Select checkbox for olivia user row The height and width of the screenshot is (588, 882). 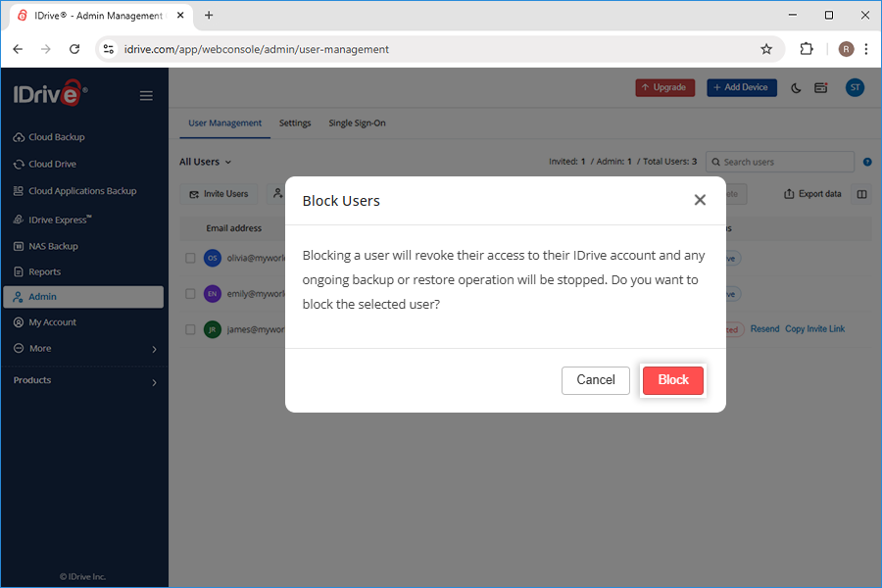pos(190,259)
